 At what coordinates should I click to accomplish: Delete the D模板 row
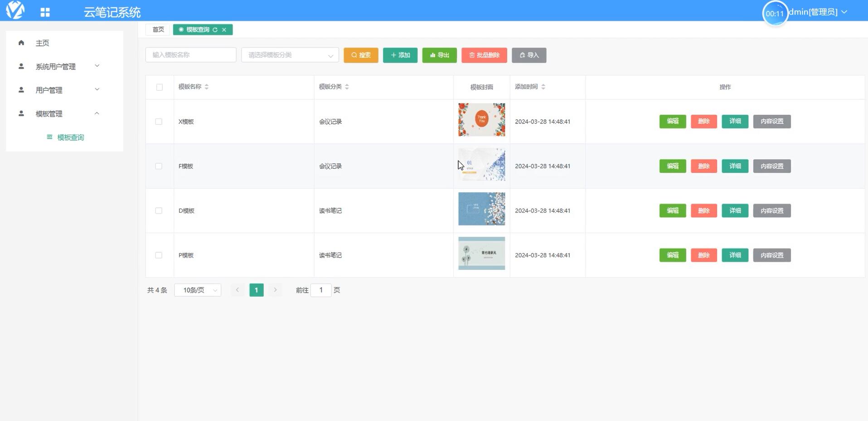[x=704, y=210]
